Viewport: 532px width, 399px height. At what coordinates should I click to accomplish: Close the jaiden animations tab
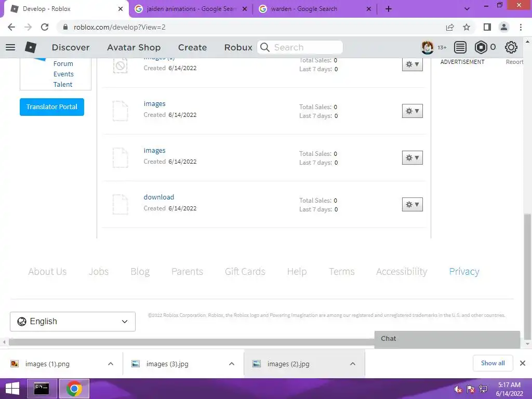point(244,9)
